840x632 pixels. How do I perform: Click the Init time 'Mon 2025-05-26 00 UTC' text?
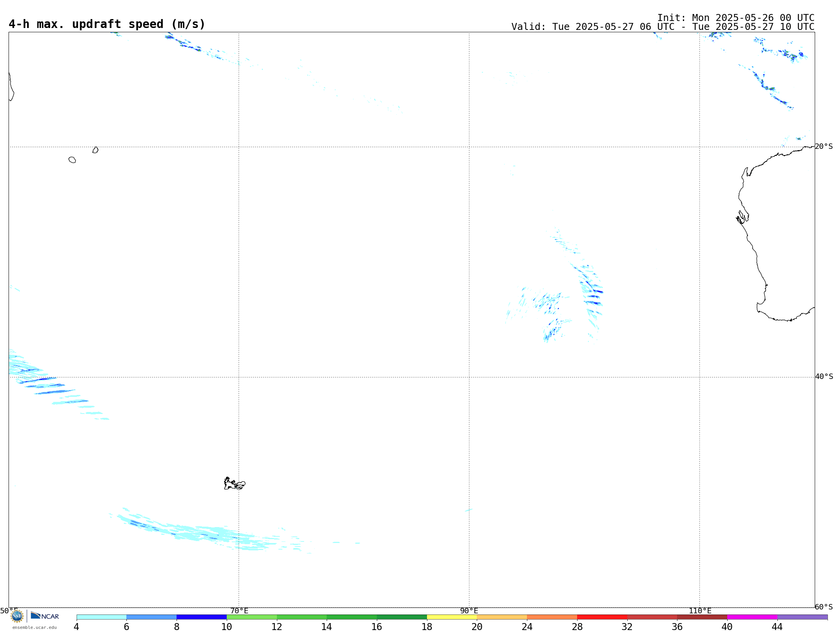click(x=753, y=18)
